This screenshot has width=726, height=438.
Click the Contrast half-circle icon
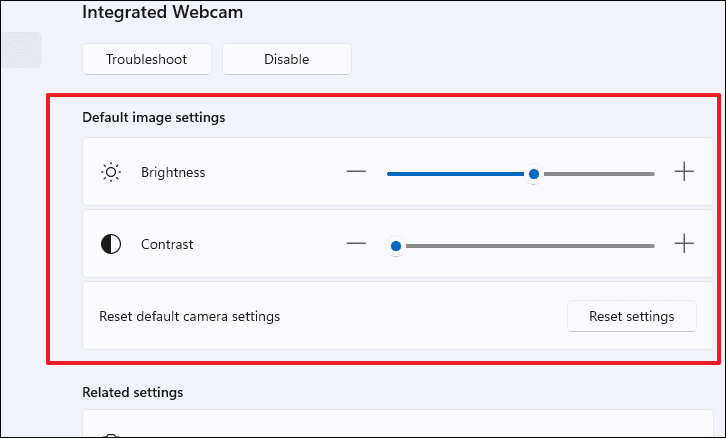coord(111,244)
